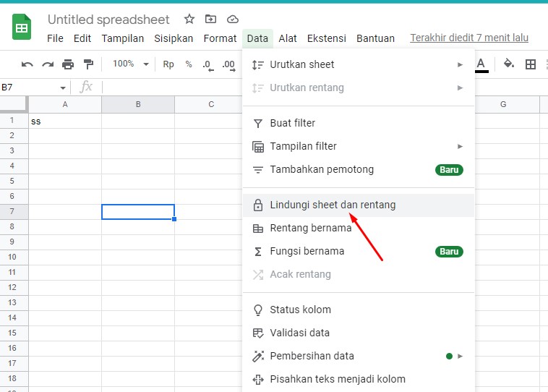The height and width of the screenshot is (392, 548).
Task: Select row 12 header
Action: click(12, 287)
